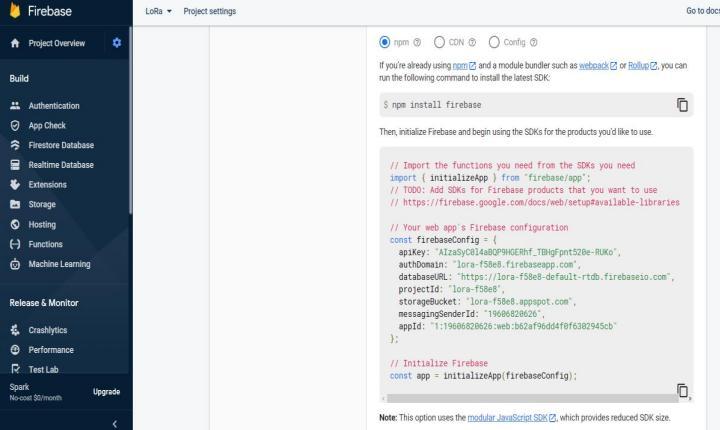Screen dimensions: 720x430
Task: Open Test Lab in the sidebar
Action: click(x=43, y=369)
